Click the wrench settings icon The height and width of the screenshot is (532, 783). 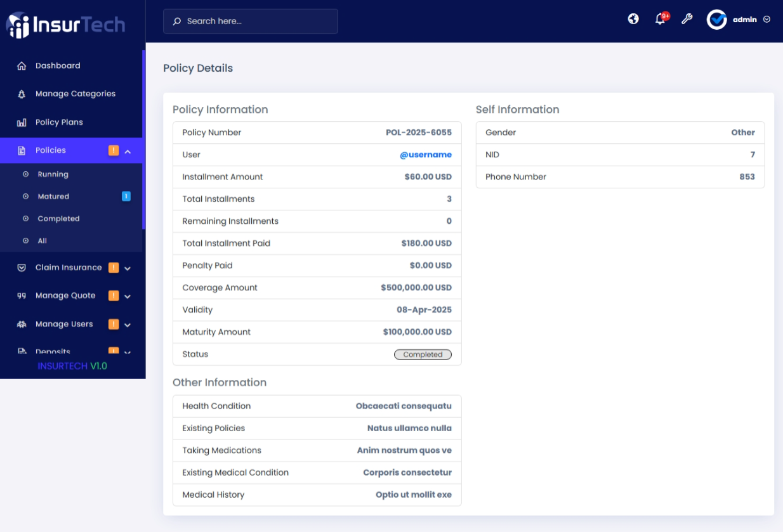687,19
